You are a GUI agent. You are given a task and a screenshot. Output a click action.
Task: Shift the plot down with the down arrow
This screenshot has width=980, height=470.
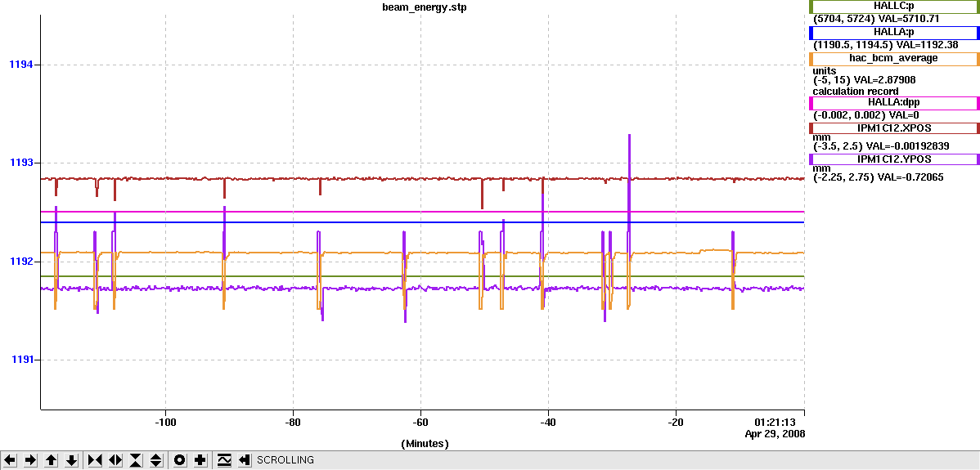[x=71, y=460]
